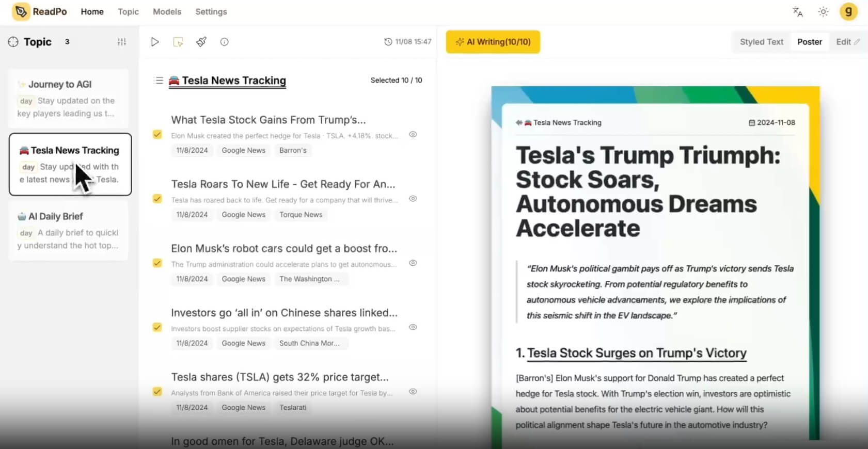The height and width of the screenshot is (449, 868).
Task: Click the AI Writing(10/10) button
Action: tap(493, 42)
